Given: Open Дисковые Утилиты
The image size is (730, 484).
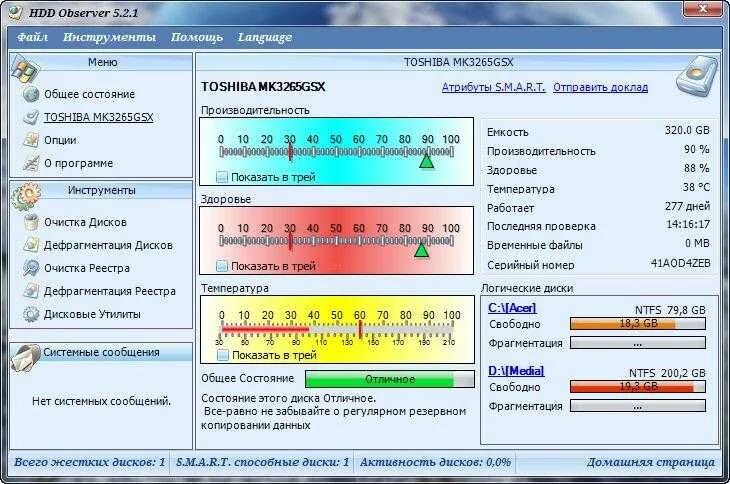Looking at the screenshot, I should tap(92, 314).
